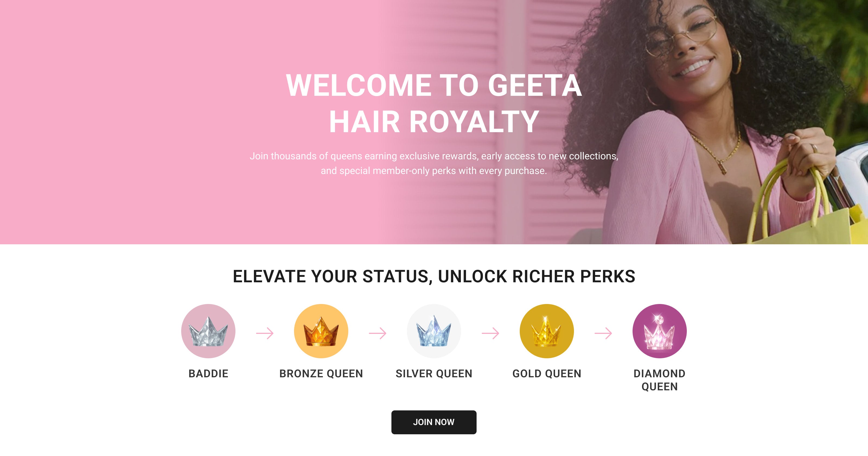
Task: Click the Elevate Your Status heading
Action: tap(434, 277)
